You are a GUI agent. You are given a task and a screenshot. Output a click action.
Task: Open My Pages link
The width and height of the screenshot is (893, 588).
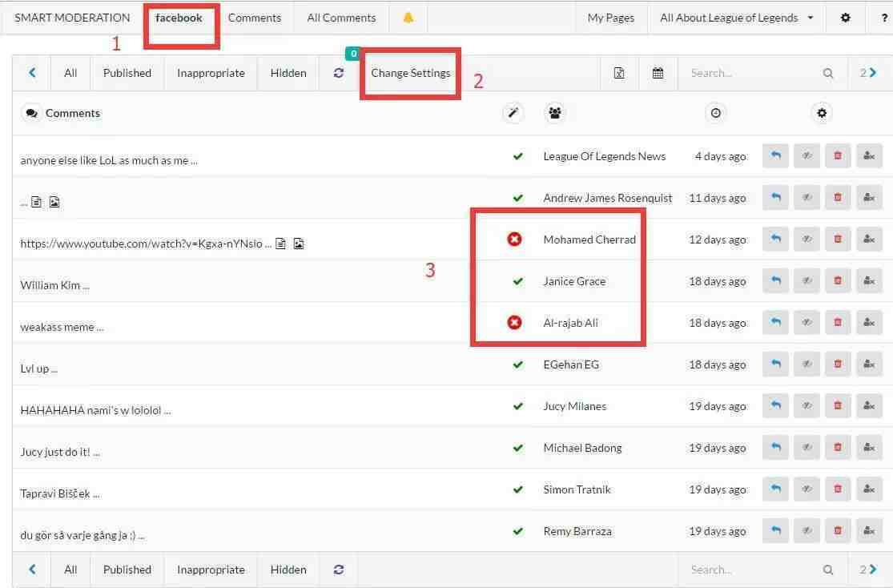610,18
